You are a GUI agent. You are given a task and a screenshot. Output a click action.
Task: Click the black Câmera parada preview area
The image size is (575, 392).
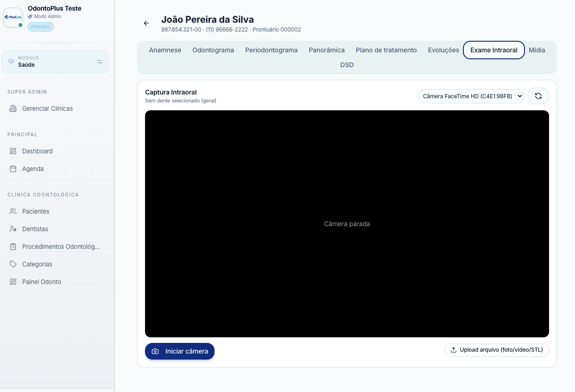347,224
